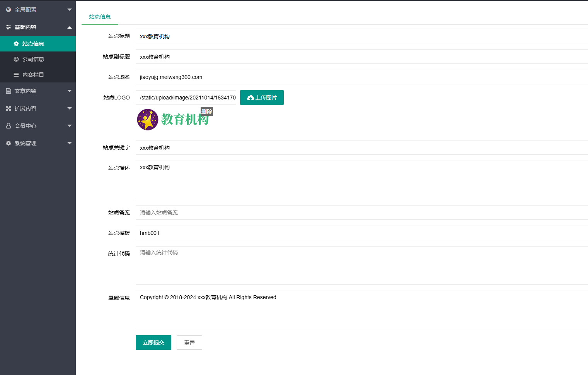
Task: Click the copyright icon beside 公司信息
Action: coord(16,59)
